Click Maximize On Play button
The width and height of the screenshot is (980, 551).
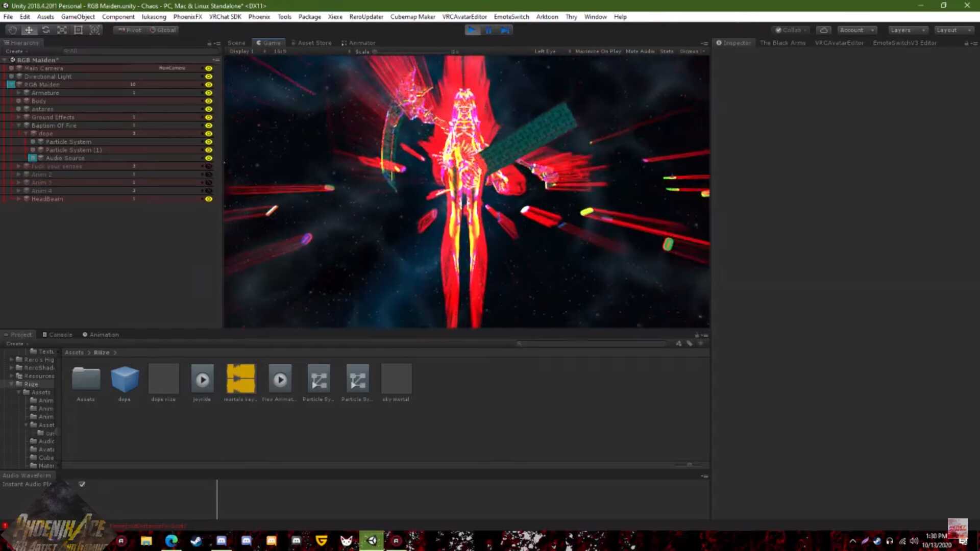[x=597, y=52]
